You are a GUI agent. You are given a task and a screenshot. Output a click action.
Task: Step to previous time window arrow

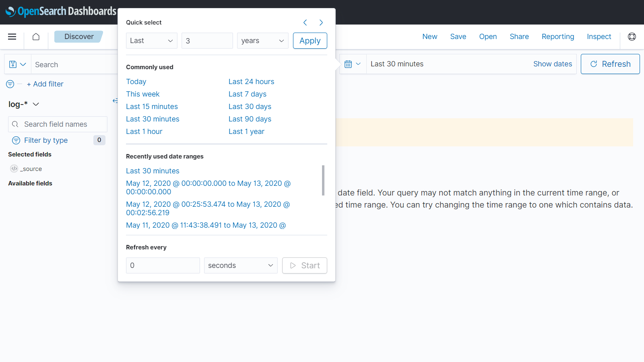click(x=305, y=23)
